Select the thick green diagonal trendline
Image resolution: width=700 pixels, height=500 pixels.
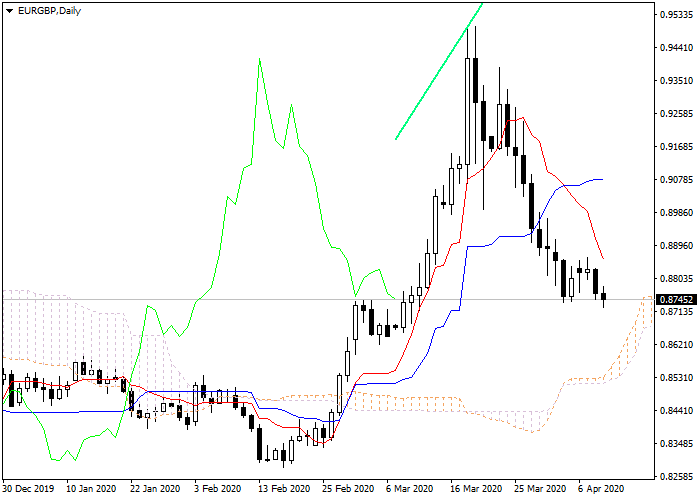439,71
